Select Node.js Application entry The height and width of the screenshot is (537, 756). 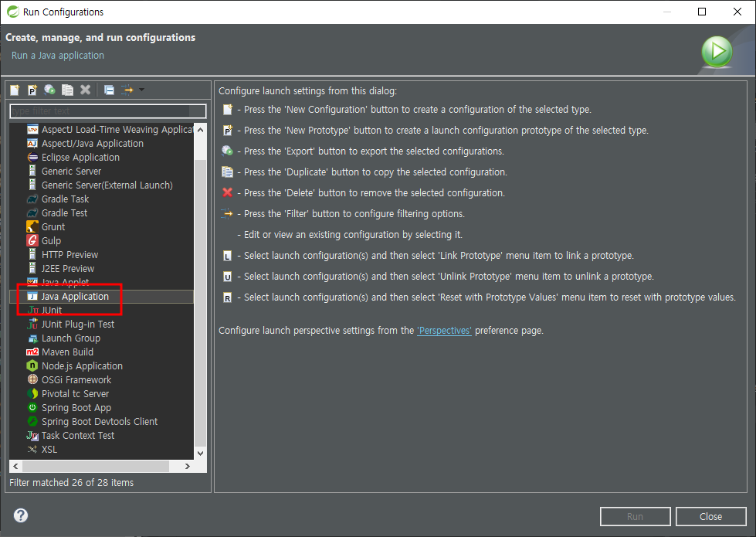82,366
